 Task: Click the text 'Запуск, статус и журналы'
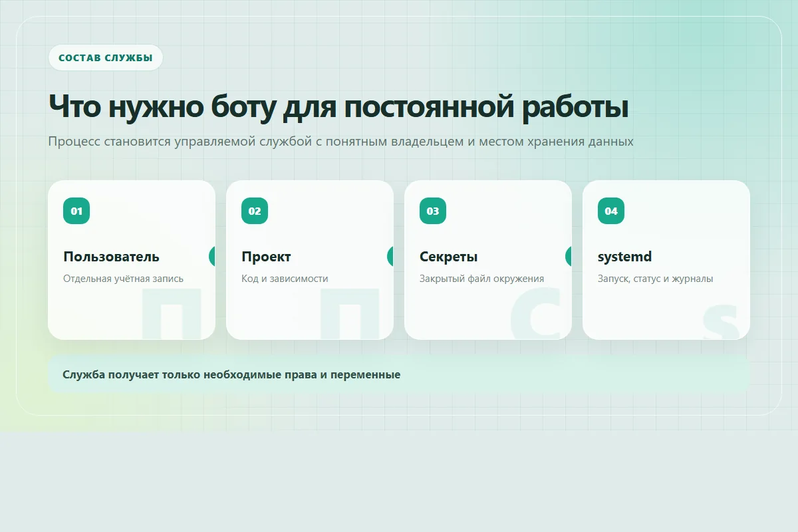[655, 279]
